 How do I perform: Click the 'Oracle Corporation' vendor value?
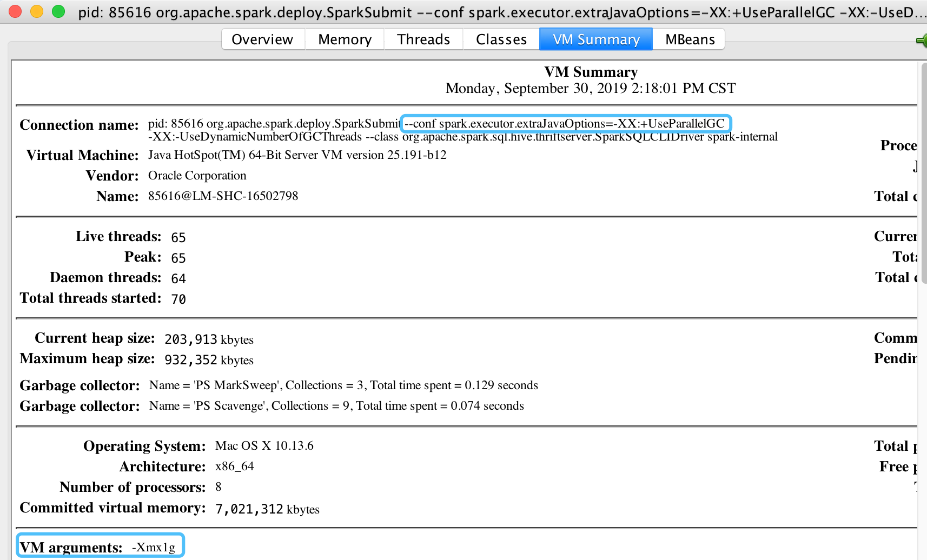click(x=197, y=176)
